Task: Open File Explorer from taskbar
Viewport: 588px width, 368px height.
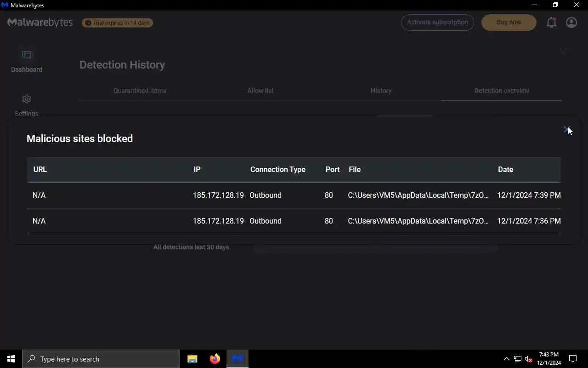Action: [x=192, y=359]
